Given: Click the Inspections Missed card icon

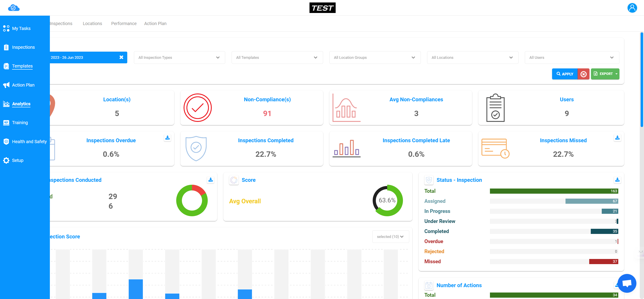Looking at the screenshot, I should (495, 148).
